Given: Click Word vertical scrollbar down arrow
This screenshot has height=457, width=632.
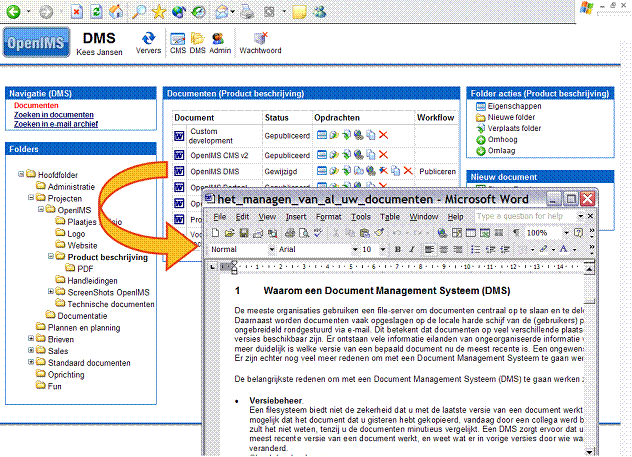Looking at the screenshot, I should [589, 452].
